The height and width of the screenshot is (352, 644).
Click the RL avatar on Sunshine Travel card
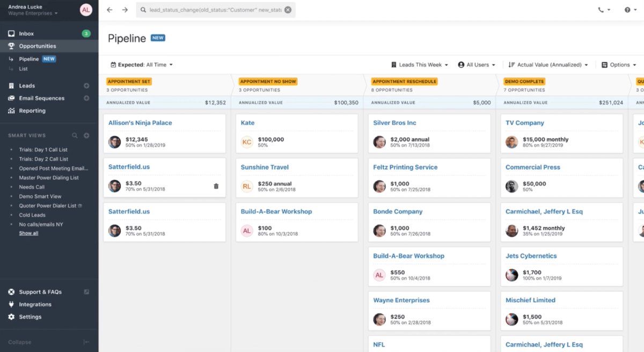[x=247, y=186]
